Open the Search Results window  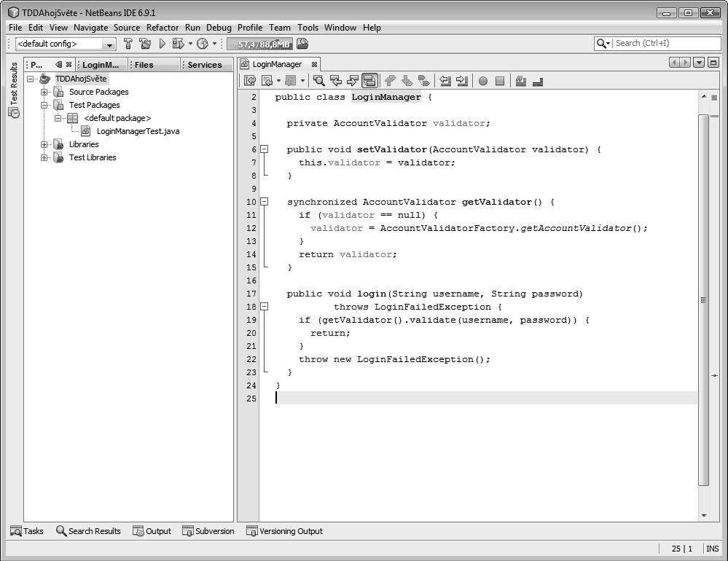point(88,531)
